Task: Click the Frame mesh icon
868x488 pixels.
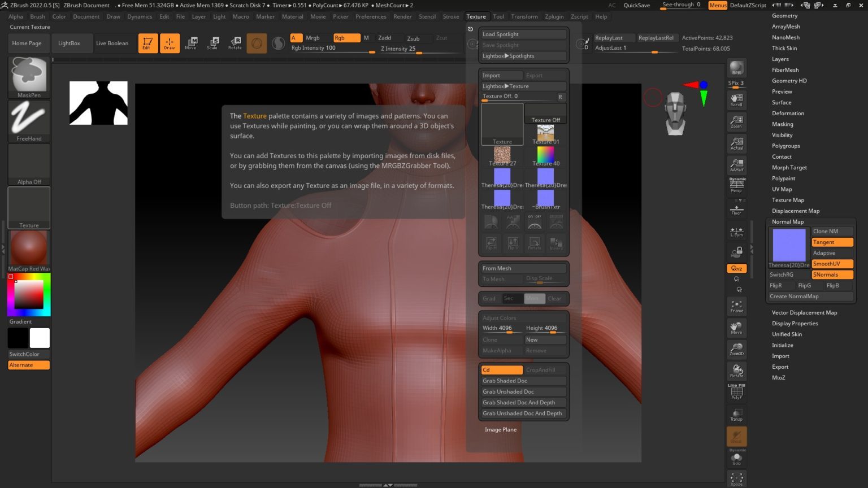Action: pos(736,307)
